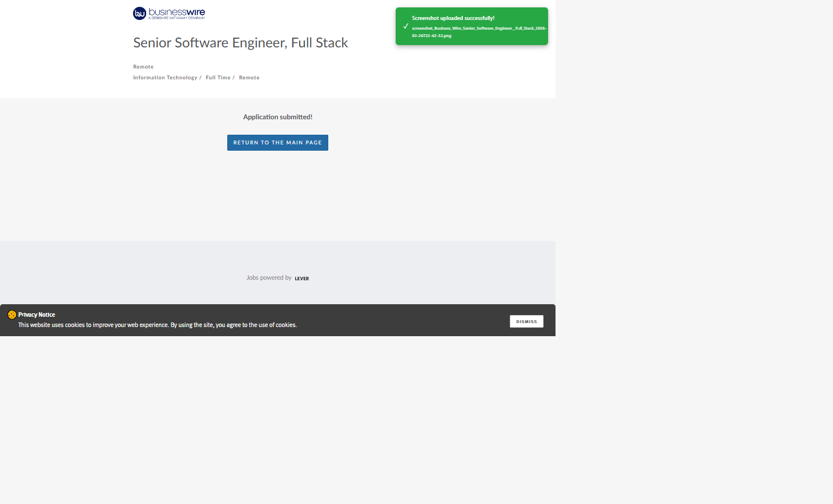Viewport: 833px width, 504px height.
Task: Click the Senior Software Engineer, Full Stack heading
Action: [x=240, y=43]
